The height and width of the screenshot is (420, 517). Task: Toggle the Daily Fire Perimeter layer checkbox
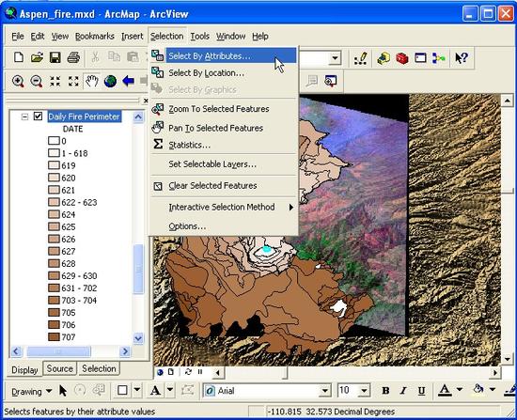click(38, 117)
